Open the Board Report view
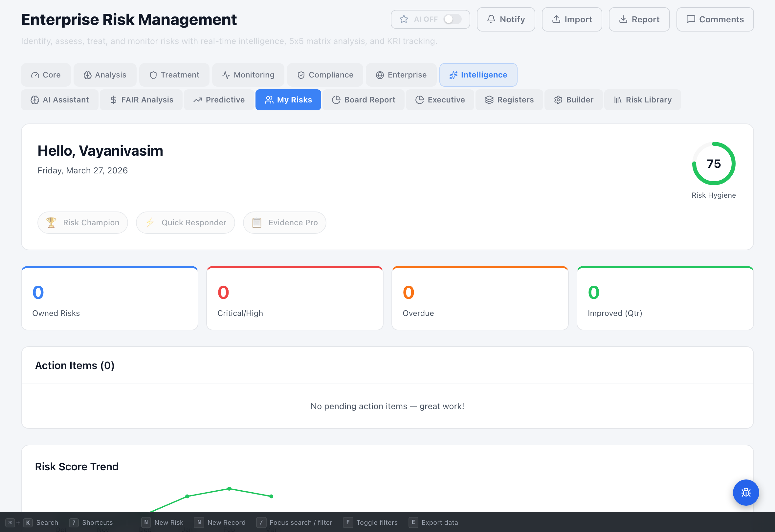This screenshot has width=775, height=532. (x=363, y=100)
